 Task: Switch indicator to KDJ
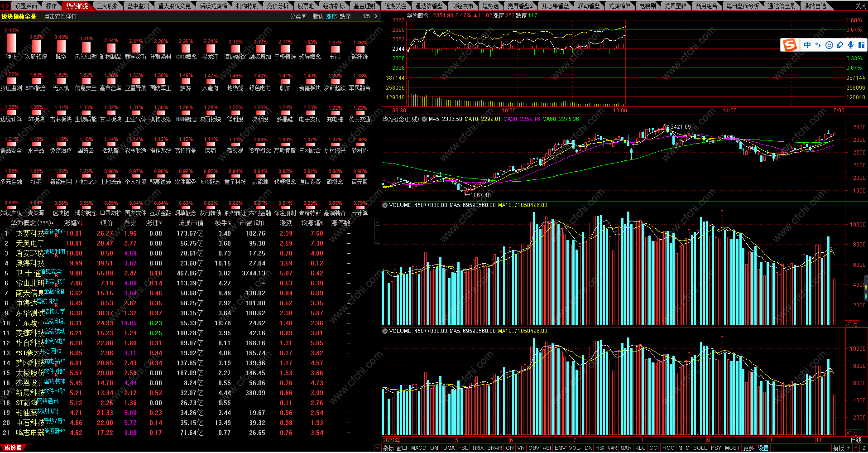pyautogui.click(x=640, y=448)
